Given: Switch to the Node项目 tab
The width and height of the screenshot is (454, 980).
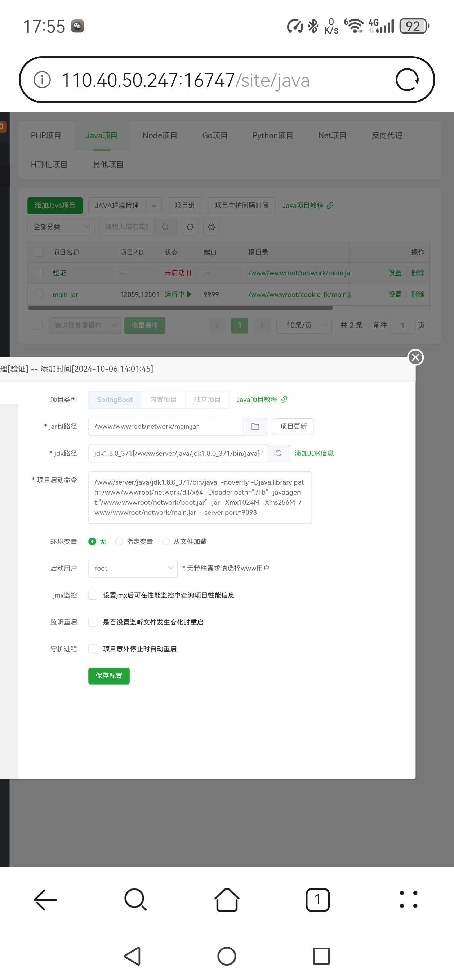Looking at the screenshot, I should coord(160,136).
